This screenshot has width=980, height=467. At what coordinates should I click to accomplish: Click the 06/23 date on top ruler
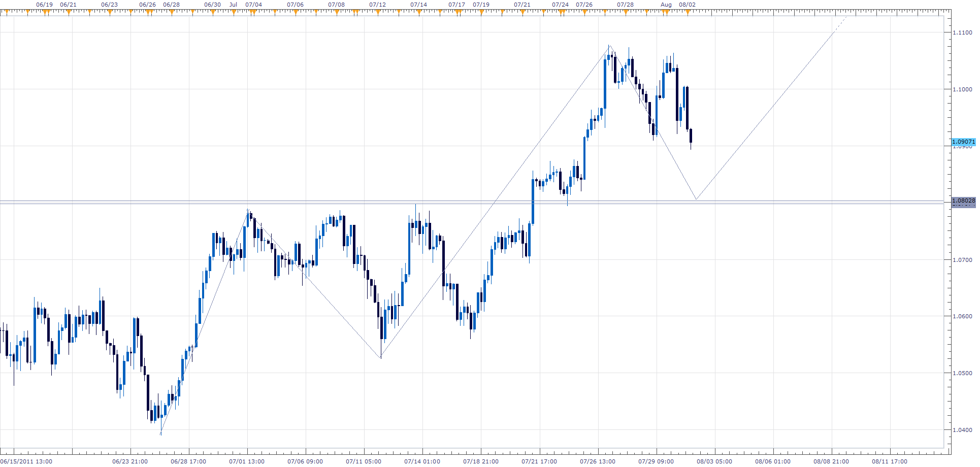(109, 5)
